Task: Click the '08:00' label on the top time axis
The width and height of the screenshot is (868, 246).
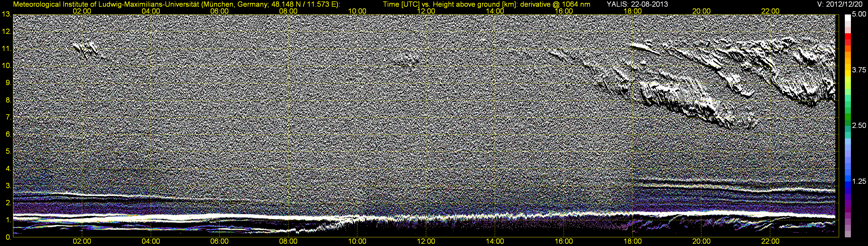Action: tap(288, 11)
